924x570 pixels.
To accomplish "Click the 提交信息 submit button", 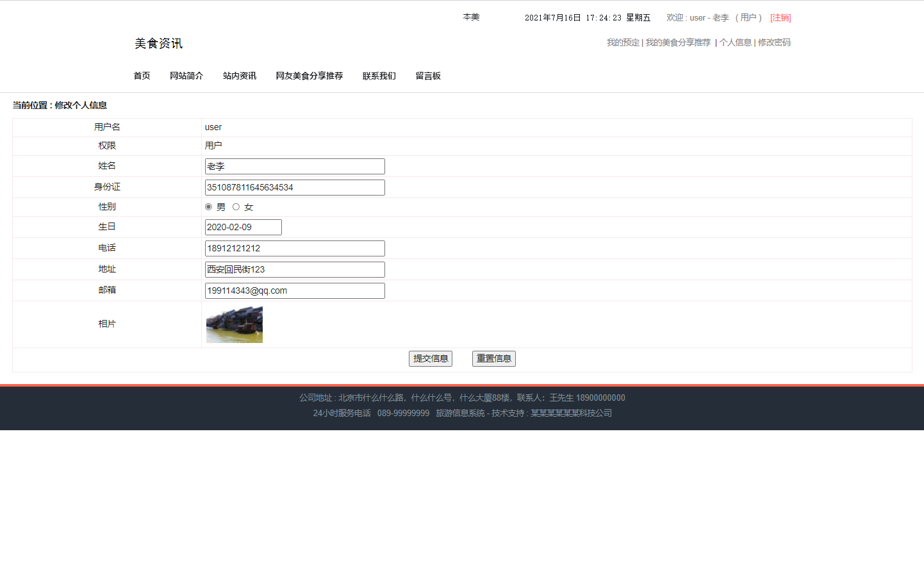I will 430,358.
